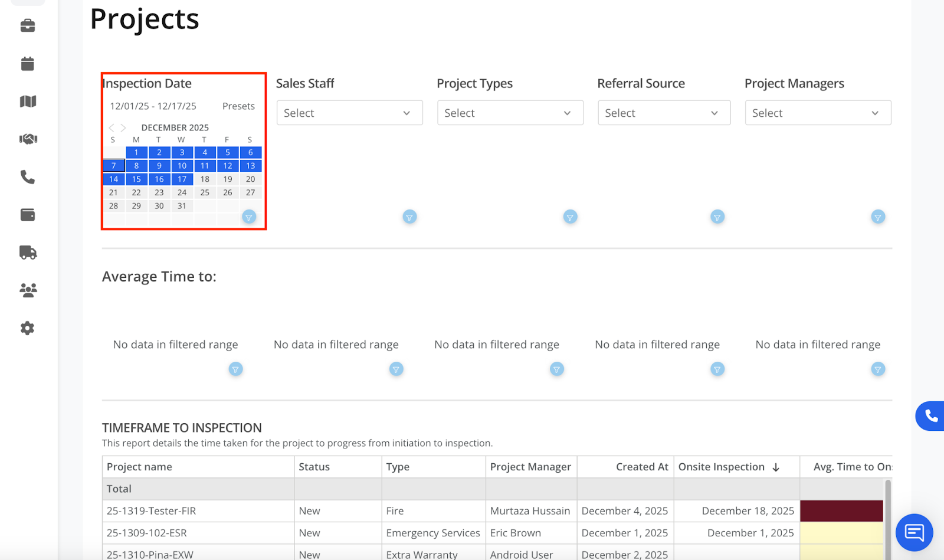
Task: Go to the next month in the calendar
Action: click(123, 127)
